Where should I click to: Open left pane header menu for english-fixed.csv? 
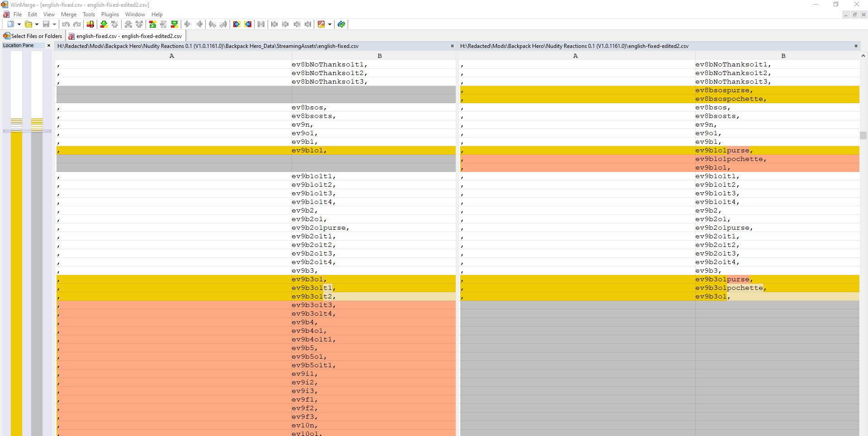point(452,46)
